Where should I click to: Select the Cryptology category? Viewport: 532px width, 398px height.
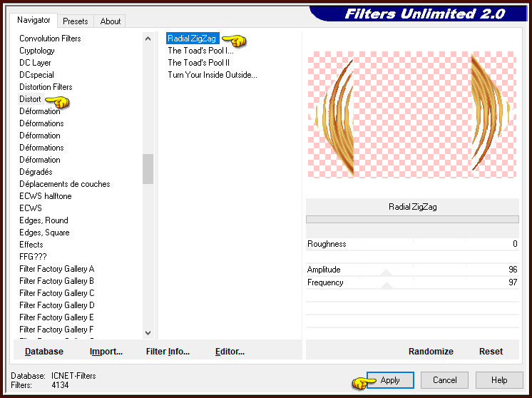pos(36,51)
